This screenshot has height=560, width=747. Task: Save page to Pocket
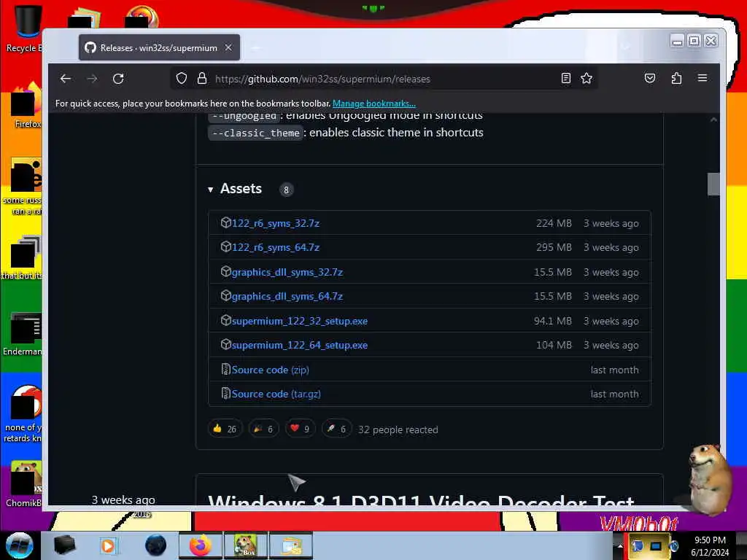point(650,78)
